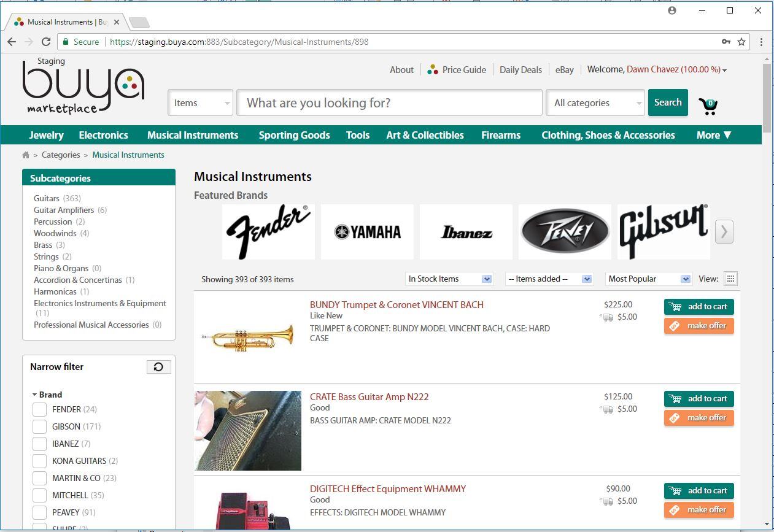Collapse the Brand filter section
Image resolution: width=774 pixels, height=532 pixels.
47,395
